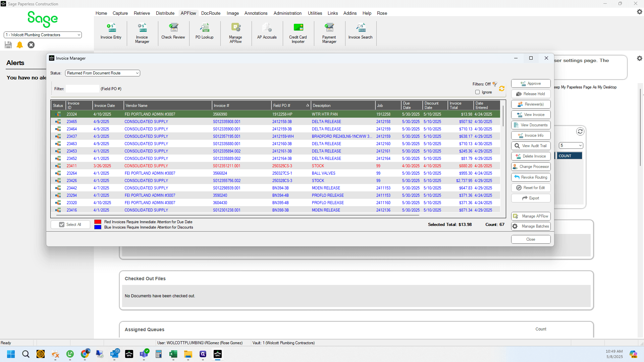Close the Invoice Manager using Close button
The height and width of the screenshot is (362, 644).
click(x=531, y=239)
